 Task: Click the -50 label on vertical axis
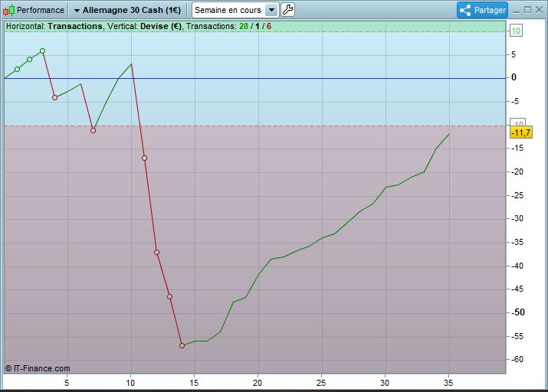[x=518, y=312]
